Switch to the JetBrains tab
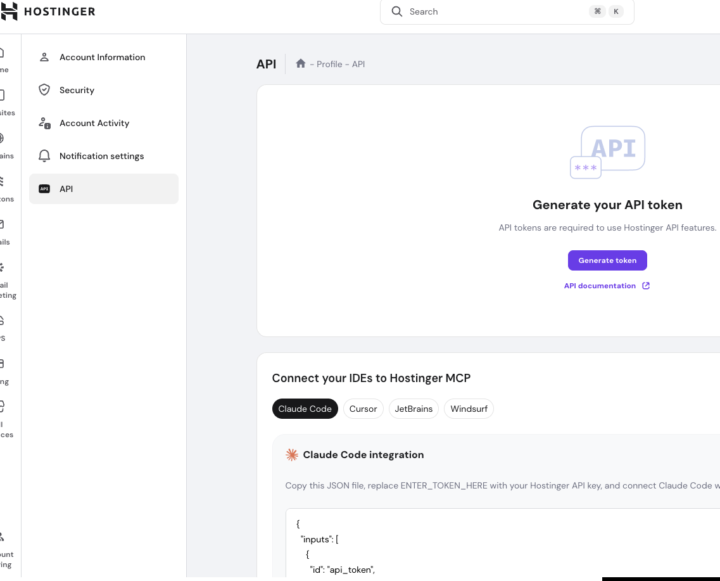This screenshot has width=720, height=581. (x=413, y=409)
